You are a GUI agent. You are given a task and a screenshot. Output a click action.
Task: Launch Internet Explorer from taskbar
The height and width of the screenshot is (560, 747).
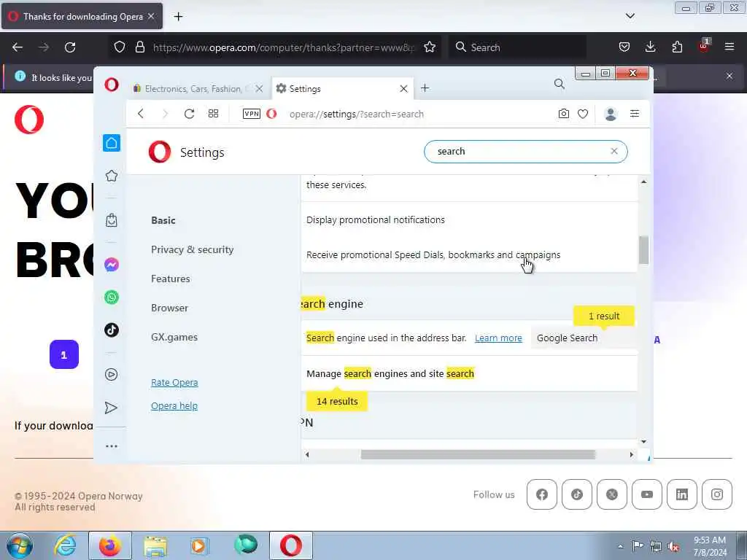(x=65, y=545)
